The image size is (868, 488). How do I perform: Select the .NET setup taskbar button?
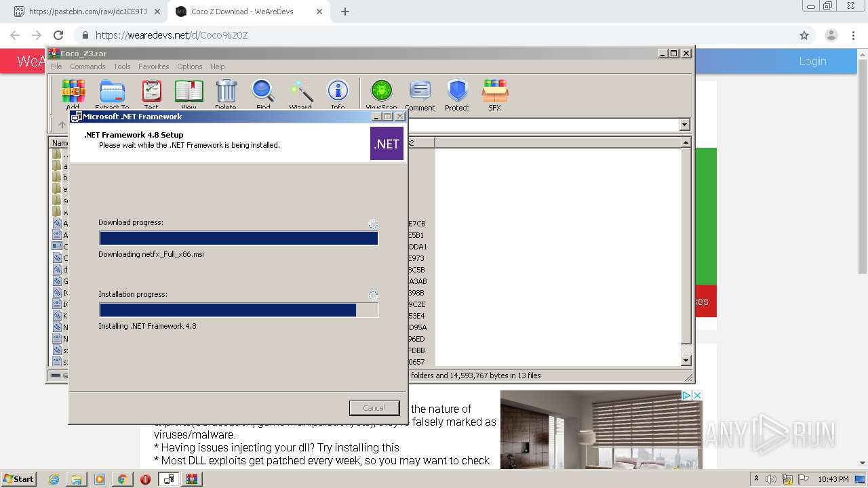(x=168, y=479)
